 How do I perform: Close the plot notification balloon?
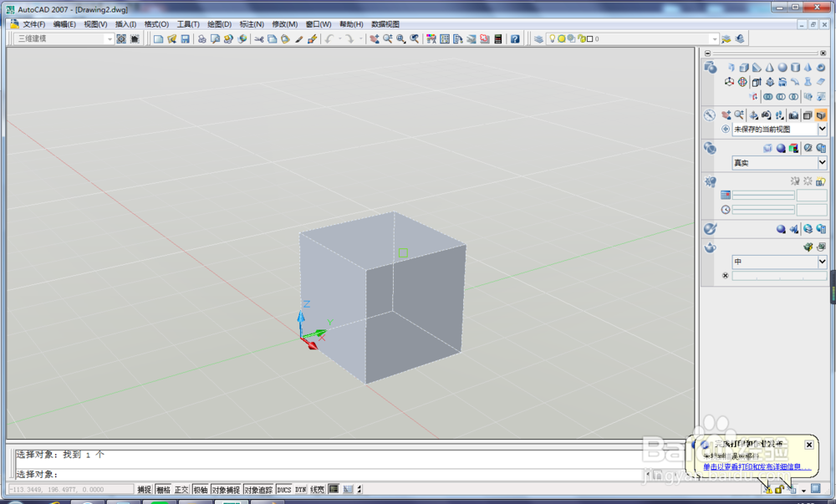click(808, 445)
